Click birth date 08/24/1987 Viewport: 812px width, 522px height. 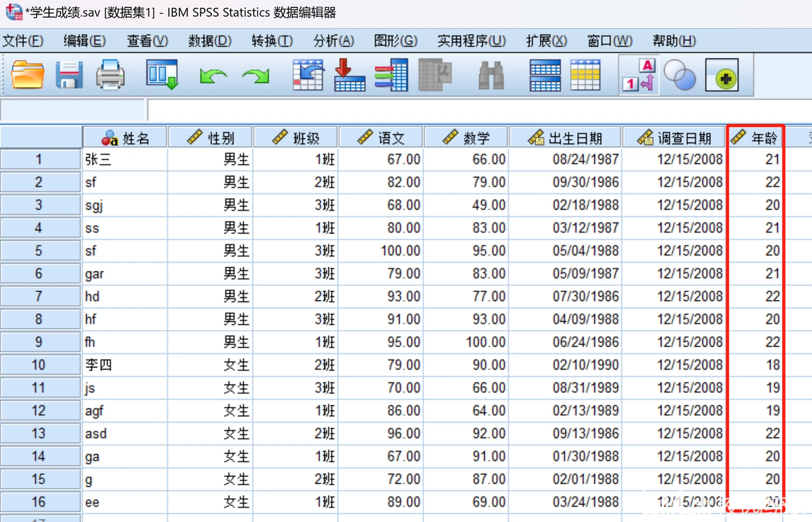(565, 159)
